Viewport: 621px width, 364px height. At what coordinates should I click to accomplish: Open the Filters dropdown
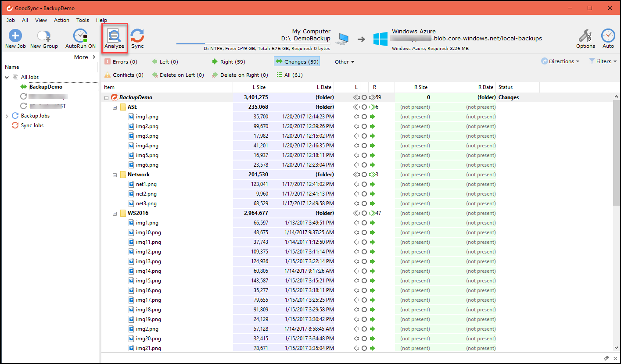(x=603, y=61)
